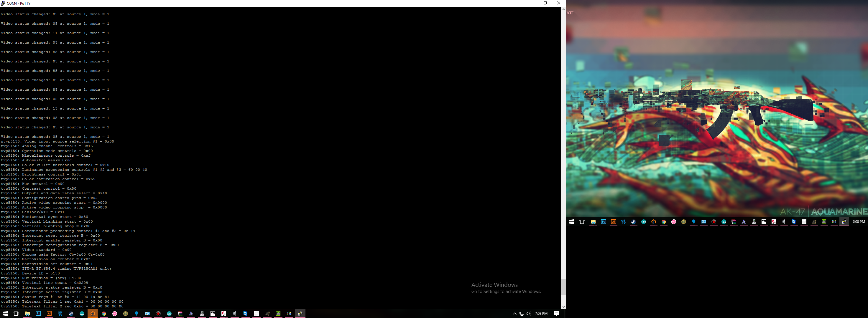
Task: Open Start menu on the wallpaper monitor's taskbar
Action: [x=571, y=222]
